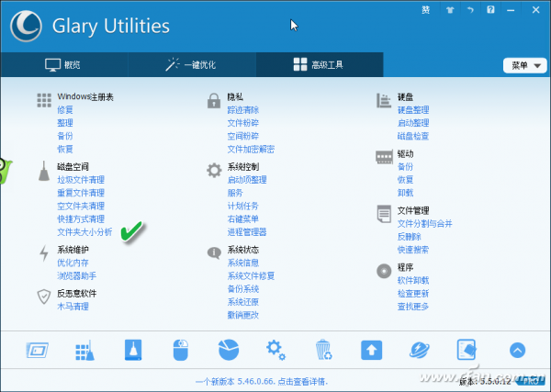Click the 隐私 padlock icon
This screenshot has height=392, width=551.
coord(214,100)
